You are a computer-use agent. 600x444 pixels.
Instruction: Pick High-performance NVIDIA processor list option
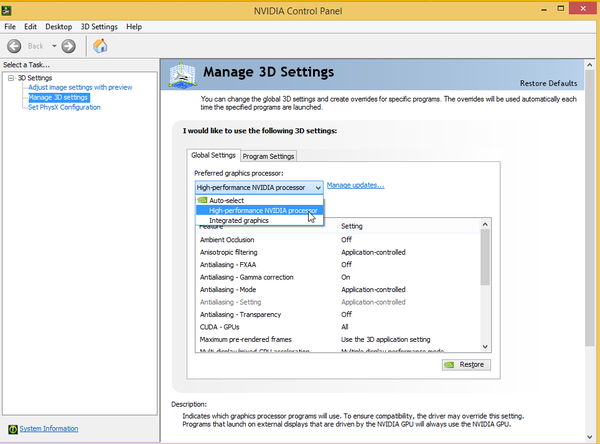coord(258,211)
